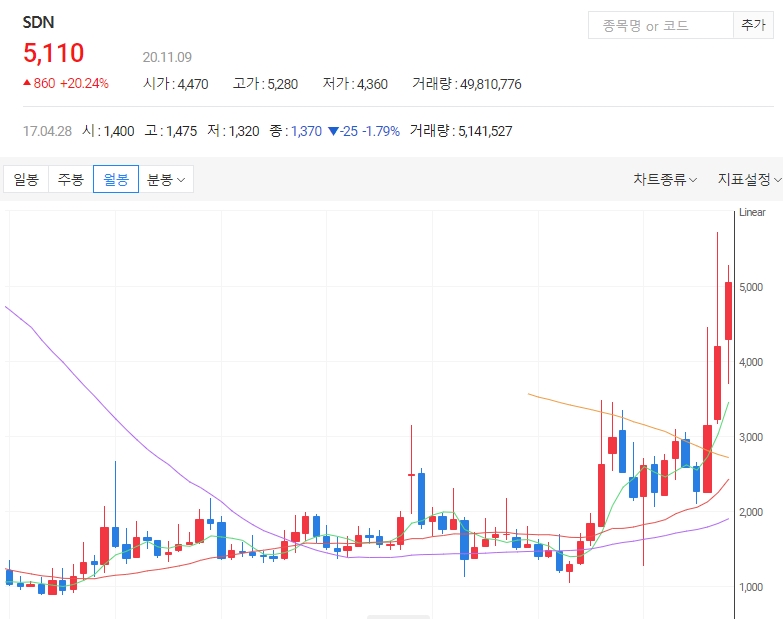Click the 2,000 price axis label
This screenshot has width=783, height=619.
pos(751,512)
